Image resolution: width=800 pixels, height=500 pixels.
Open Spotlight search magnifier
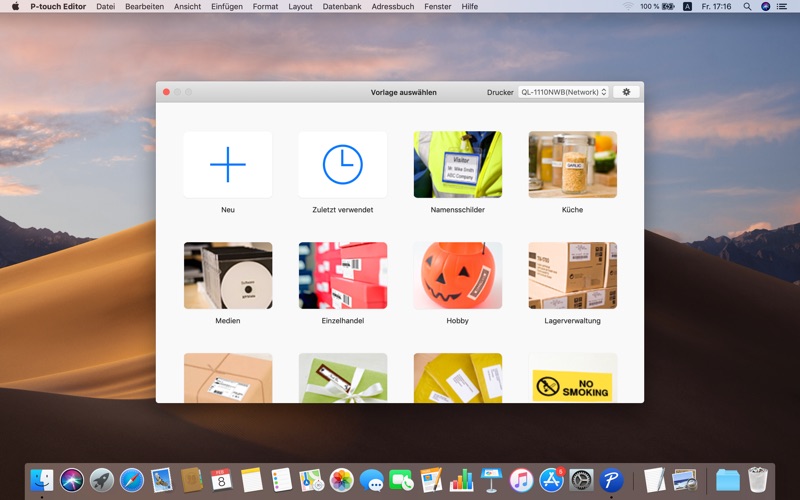tap(747, 6)
